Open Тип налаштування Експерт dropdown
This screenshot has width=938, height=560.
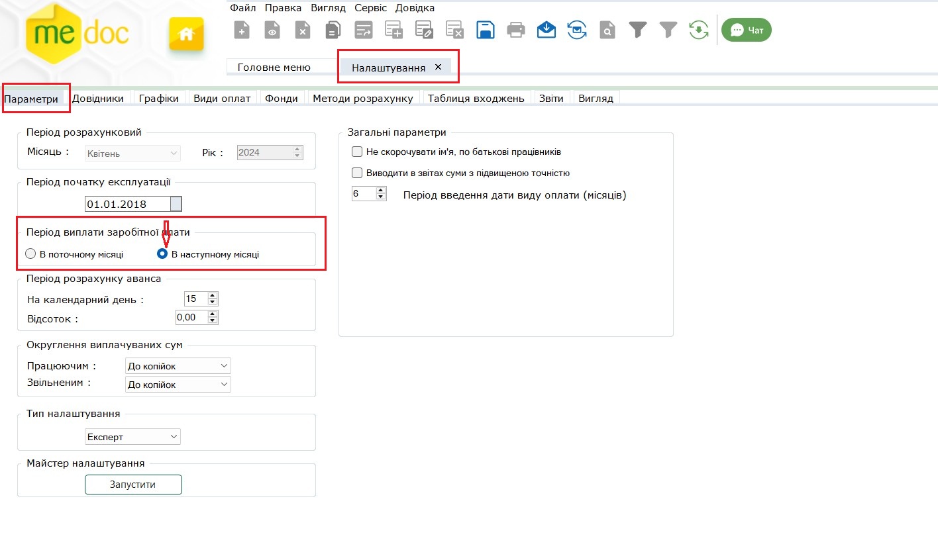[132, 437]
